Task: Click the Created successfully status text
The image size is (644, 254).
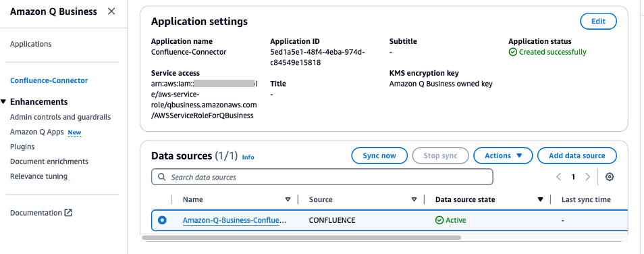Action: [x=552, y=52]
